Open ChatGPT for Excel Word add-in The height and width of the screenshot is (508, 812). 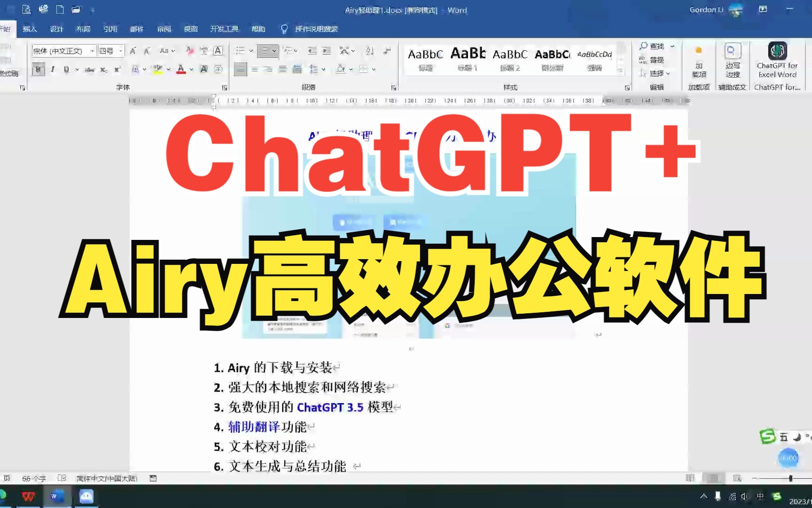tap(777, 60)
